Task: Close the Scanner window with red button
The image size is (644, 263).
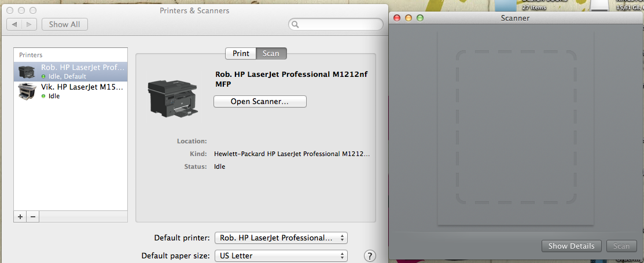Action: [x=397, y=18]
